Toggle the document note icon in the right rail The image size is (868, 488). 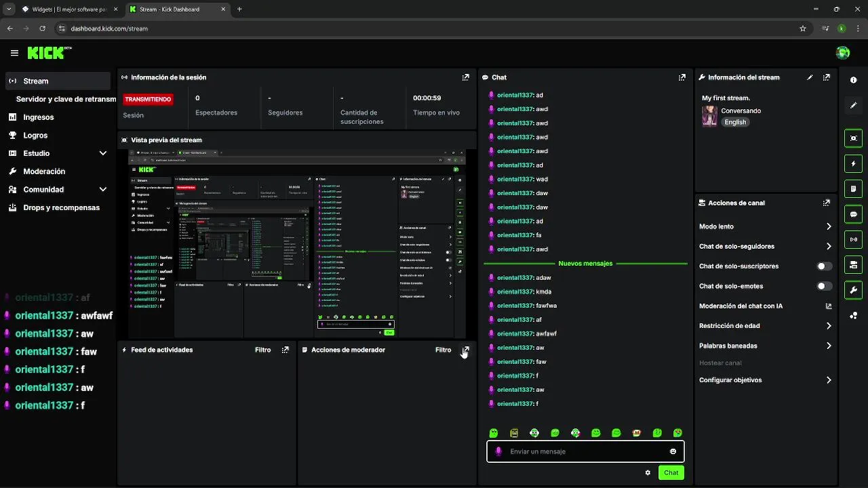point(853,188)
